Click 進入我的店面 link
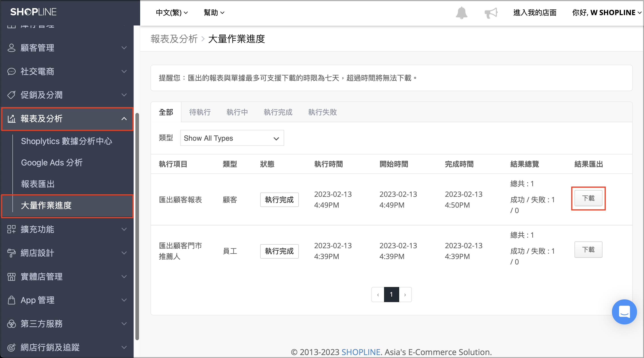 (535, 12)
